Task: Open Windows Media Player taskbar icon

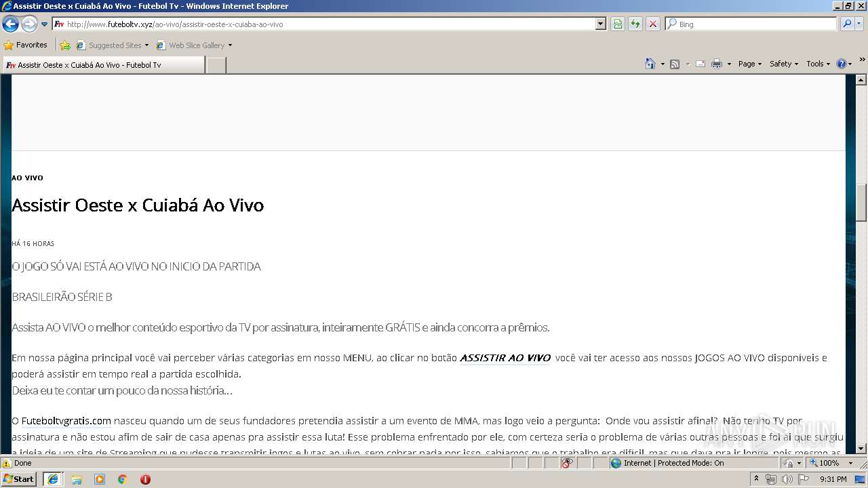Action: (100, 479)
